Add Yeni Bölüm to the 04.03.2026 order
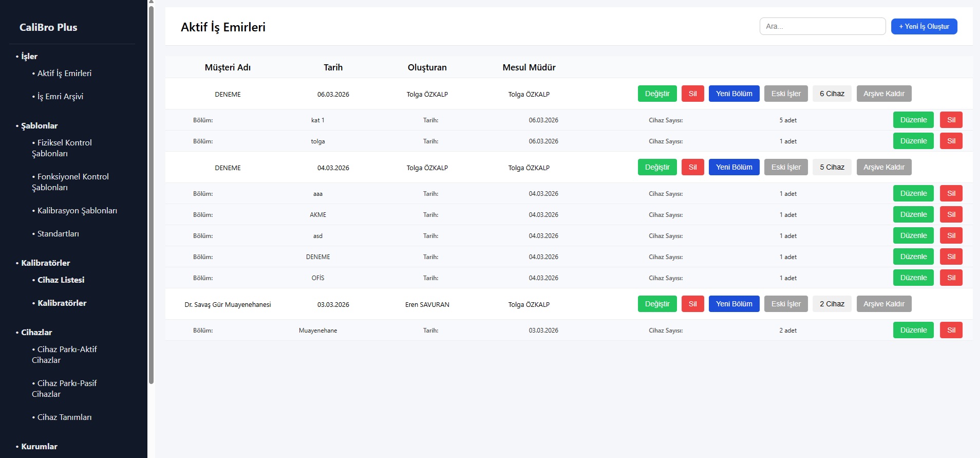The width and height of the screenshot is (980, 458). tap(733, 168)
